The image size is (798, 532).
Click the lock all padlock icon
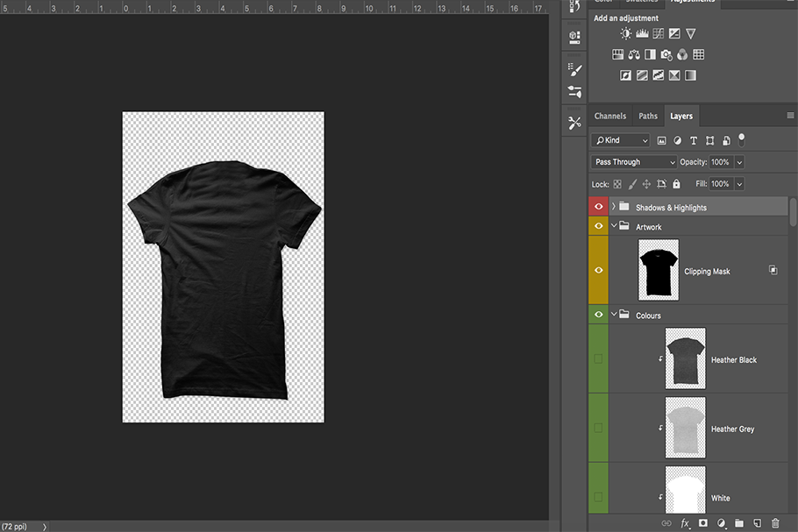[x=676, y=184]
